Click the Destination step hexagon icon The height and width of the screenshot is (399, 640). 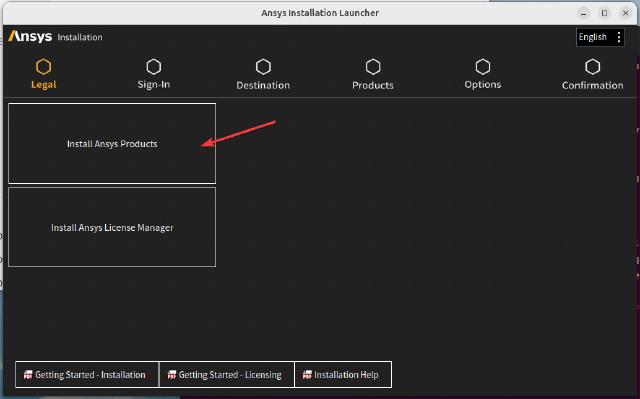pyautogui.click(x=263, y=67)
